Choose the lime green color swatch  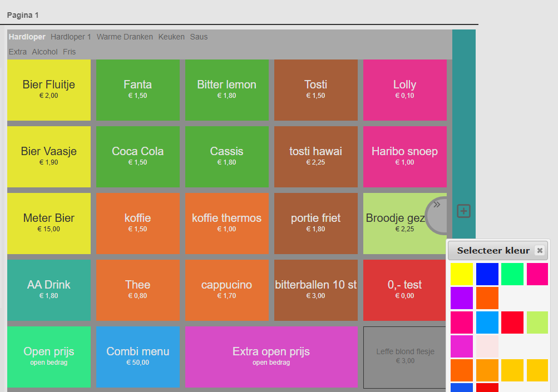click(537, 322)
